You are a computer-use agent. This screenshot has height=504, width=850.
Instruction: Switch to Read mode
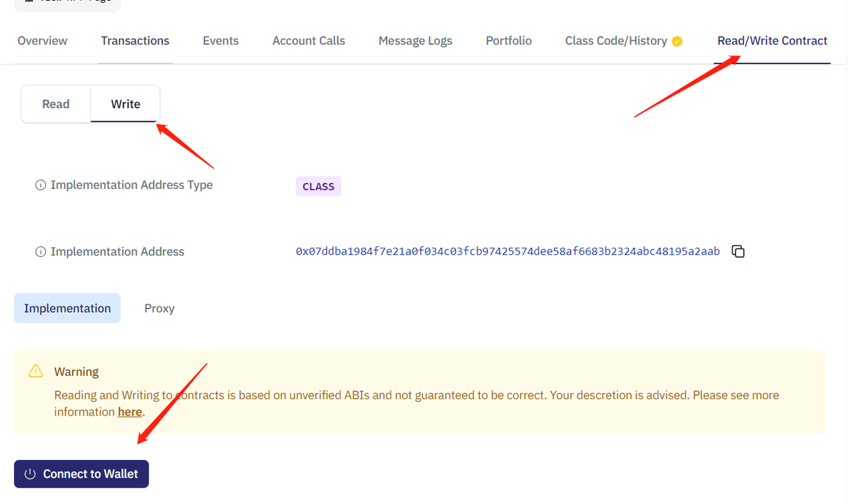56,104
